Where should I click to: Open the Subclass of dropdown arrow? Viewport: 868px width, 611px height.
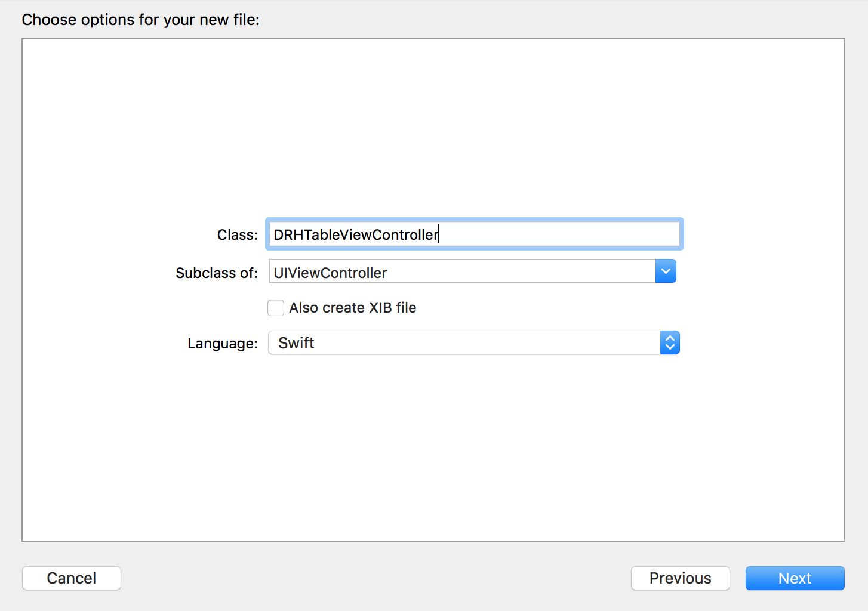click(x=666, y=271)
